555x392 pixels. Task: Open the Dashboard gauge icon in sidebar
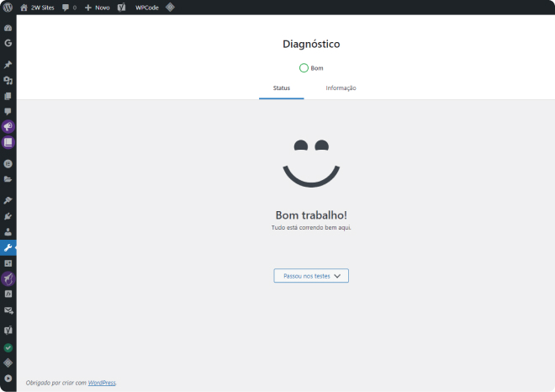(8, 28)
